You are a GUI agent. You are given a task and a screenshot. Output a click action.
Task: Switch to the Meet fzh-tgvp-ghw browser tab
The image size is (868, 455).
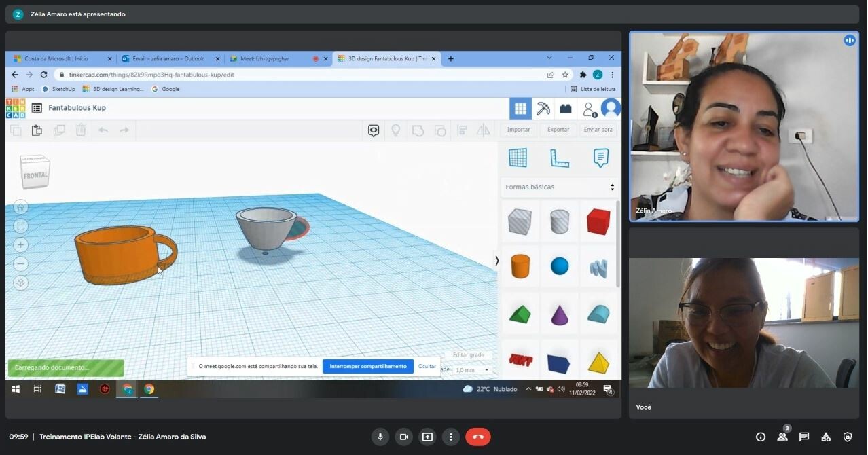(x=278, y=59)
